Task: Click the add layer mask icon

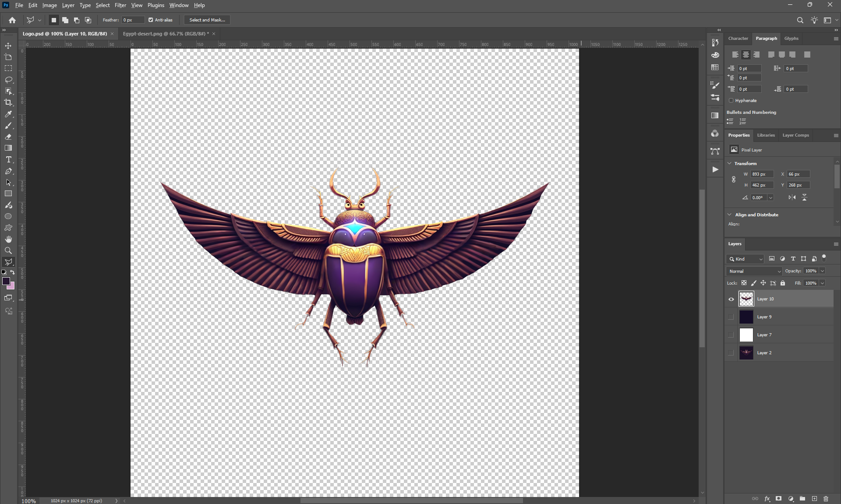Action: 778,499
